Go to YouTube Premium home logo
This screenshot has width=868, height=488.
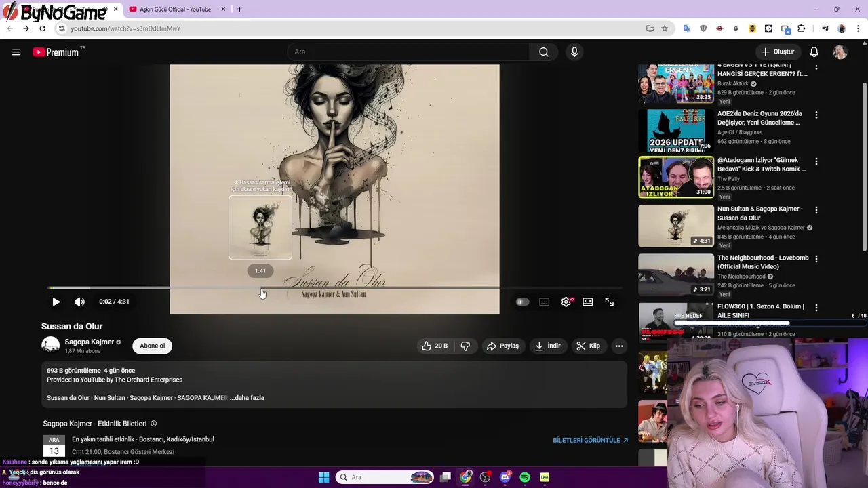(x=56, y=52)
